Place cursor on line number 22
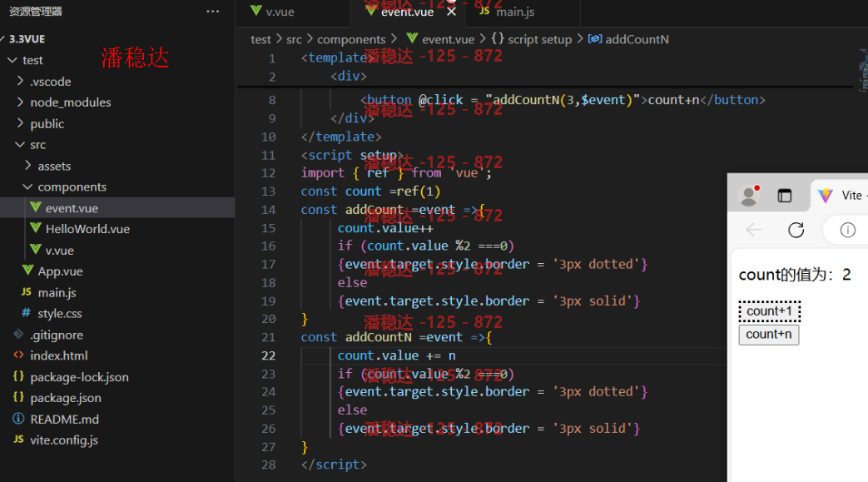The width and height of the screenshot is (868, 482). 269,355
